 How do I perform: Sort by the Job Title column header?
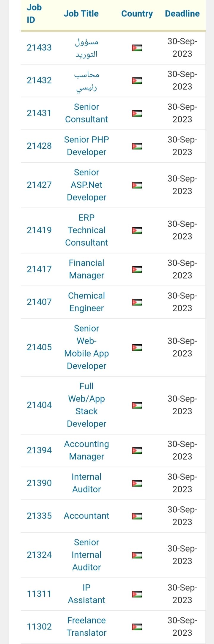coord(81,14)
